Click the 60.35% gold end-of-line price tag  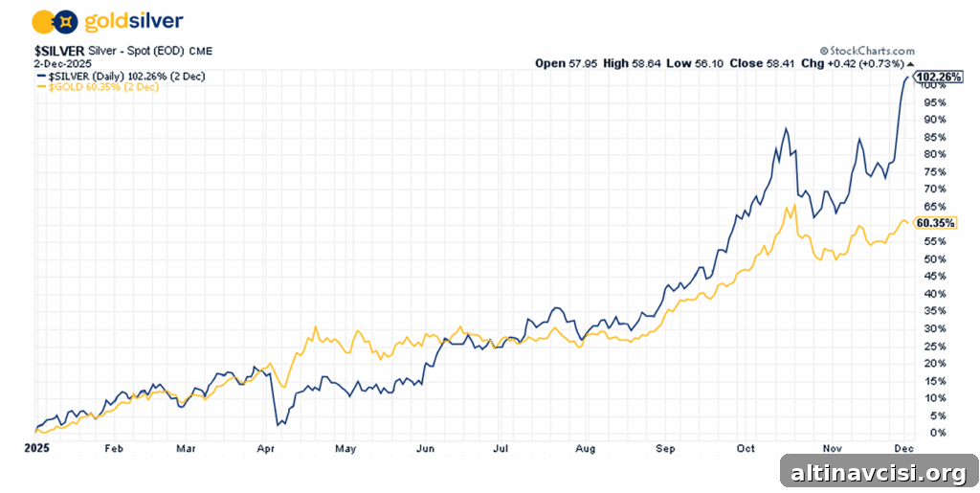[935, 223]
